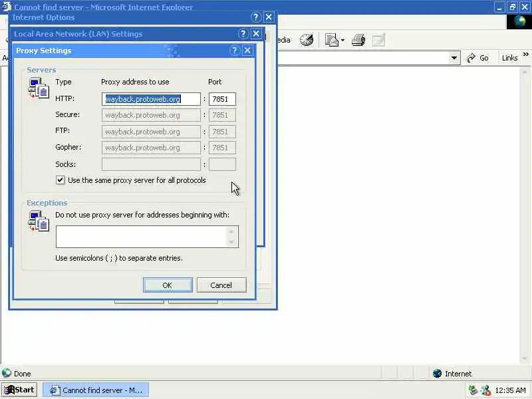
Task: Click the Done status bar page icon
Action: pos(7,373)
